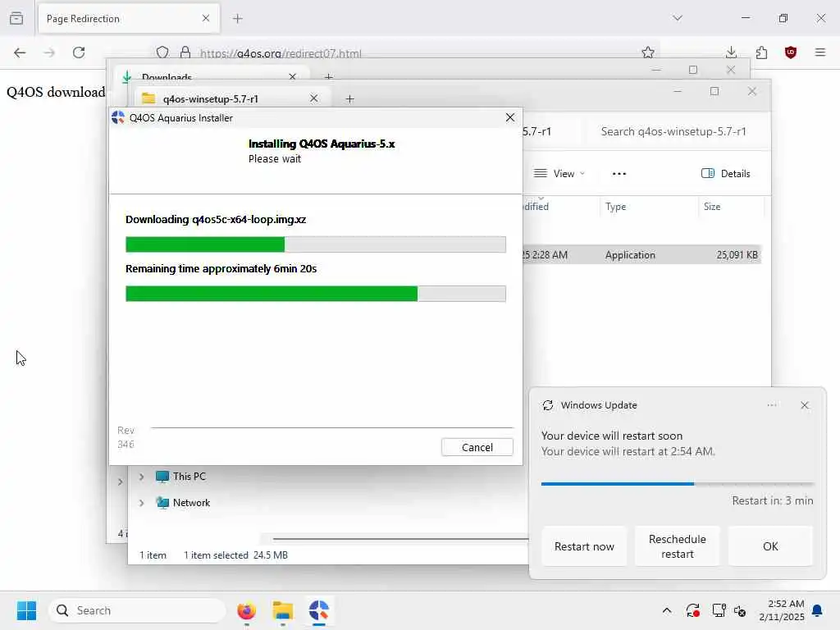Viewport: 840px width, 630px height.
Task: Open the Windows Start menu
Action: 26,610
